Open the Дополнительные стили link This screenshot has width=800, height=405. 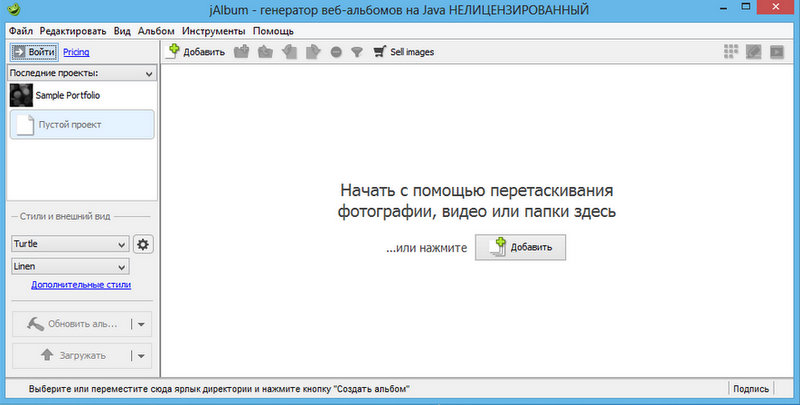81,285
